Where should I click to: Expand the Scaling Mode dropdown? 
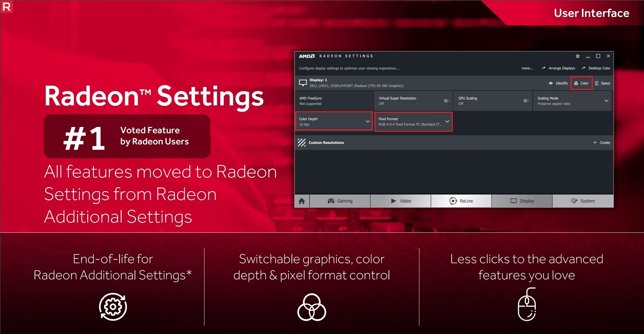pyautogui.click(x=573, y=101)
